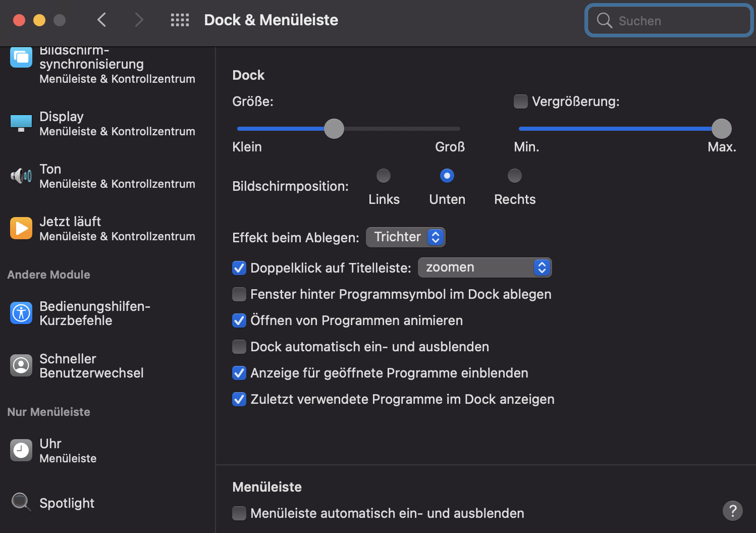The width and height of the screenshot is (756, 533).
Task: Open the Spotlight magnifier icon
Action: pyautogui.click(x=21, y=502)
